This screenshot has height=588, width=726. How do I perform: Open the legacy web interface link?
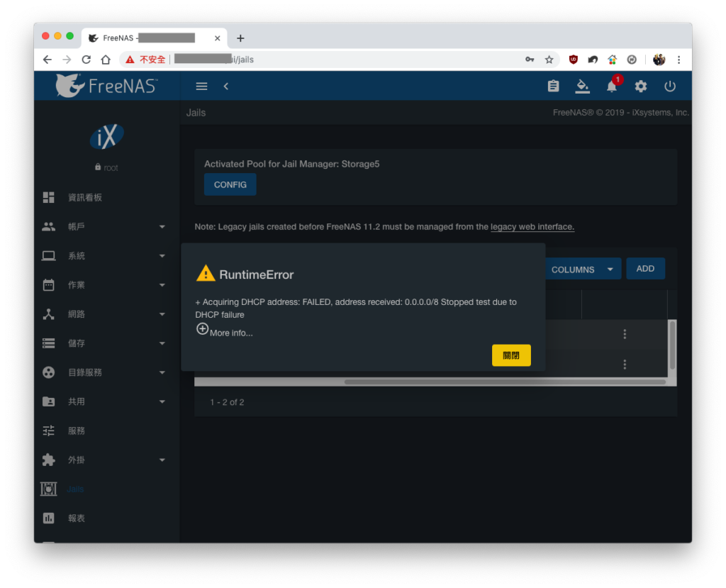532,226
